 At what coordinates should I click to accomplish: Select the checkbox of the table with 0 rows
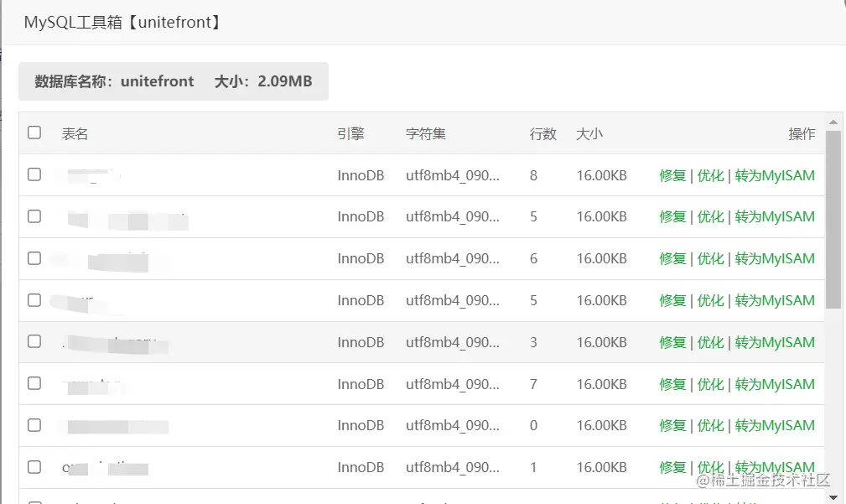tap(34, 424)
